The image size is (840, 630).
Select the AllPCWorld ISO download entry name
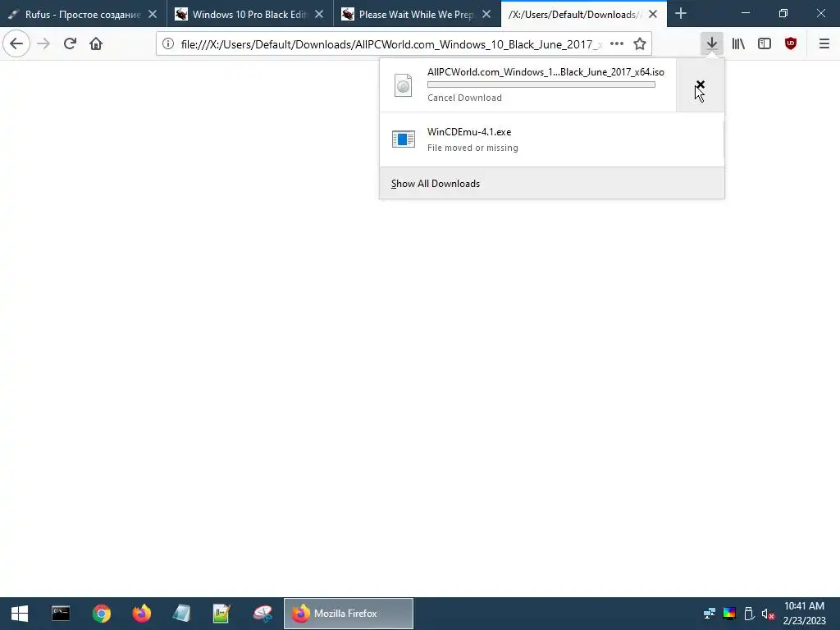(x=546, y=72)
